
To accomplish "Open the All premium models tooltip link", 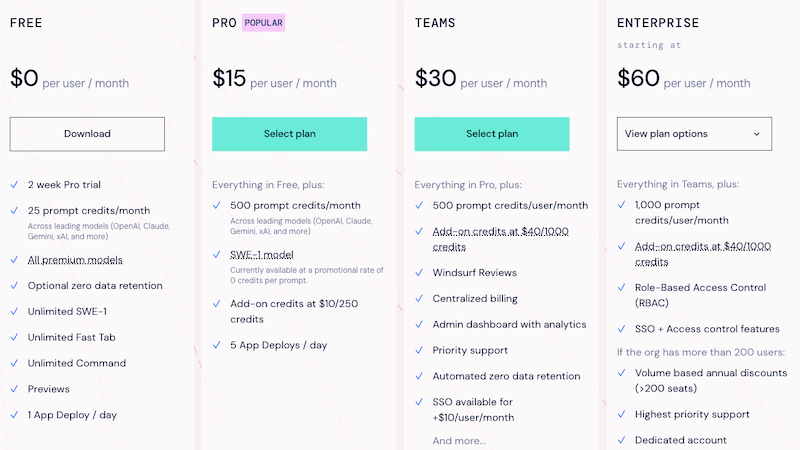I will click(75, 260).
